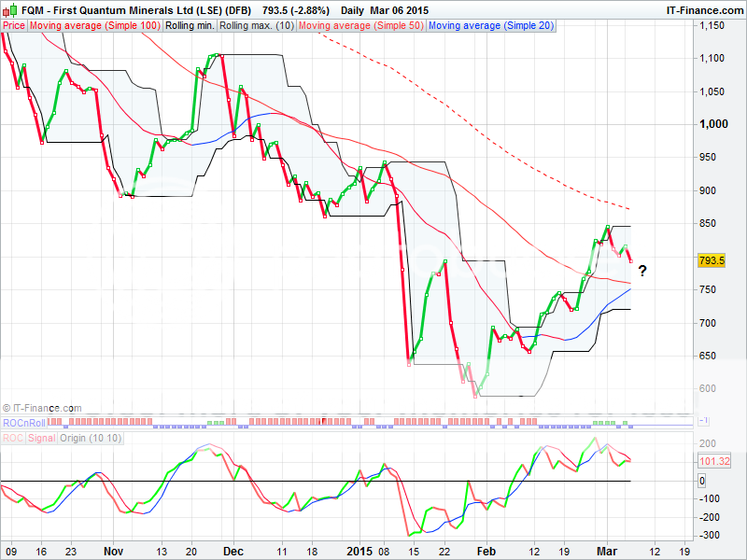The width and height of the screenshot is (747, 560).
Task: Select the Moving average (Simple 20) label
Action: tap(491, 26)
